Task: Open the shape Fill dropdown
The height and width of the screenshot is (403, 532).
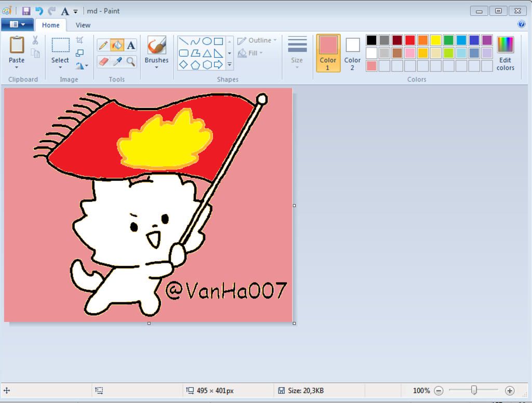Action: coord(250,53)
